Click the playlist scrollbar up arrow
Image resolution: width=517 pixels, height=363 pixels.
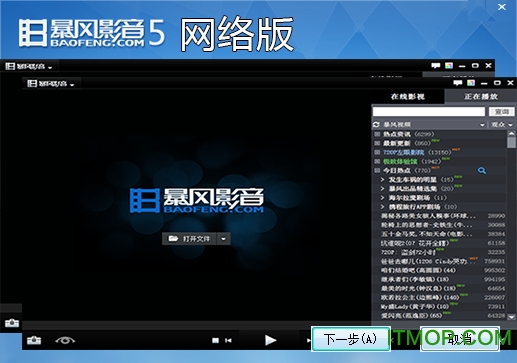[x=511, y=133]
